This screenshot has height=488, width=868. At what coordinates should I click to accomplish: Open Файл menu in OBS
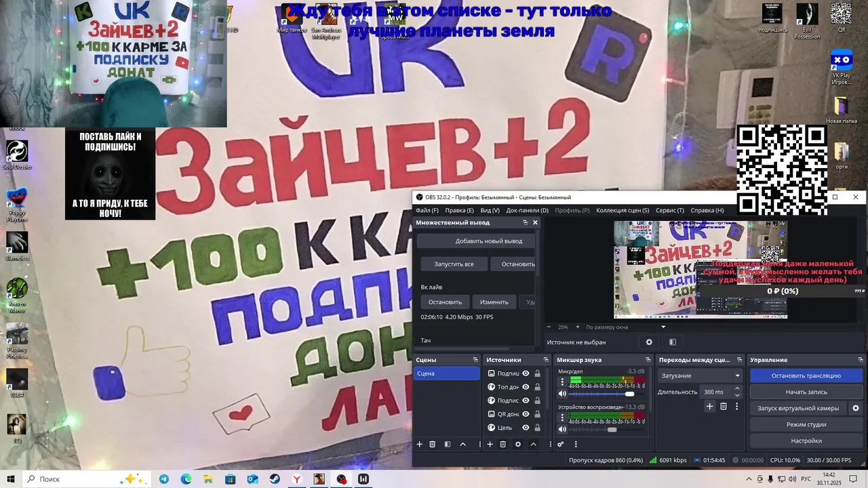(x=427, y=210)
